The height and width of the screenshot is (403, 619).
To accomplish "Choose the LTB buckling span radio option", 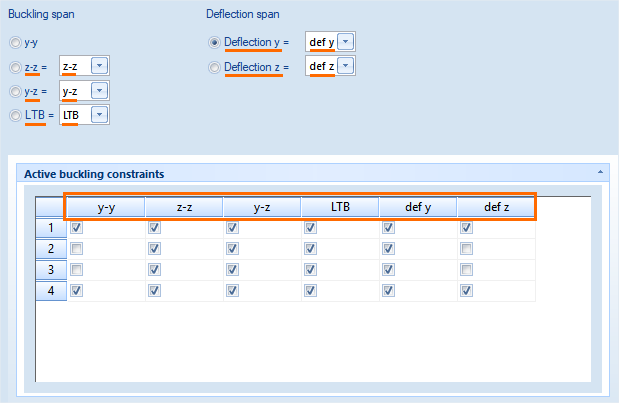I will tap(15, 115).
